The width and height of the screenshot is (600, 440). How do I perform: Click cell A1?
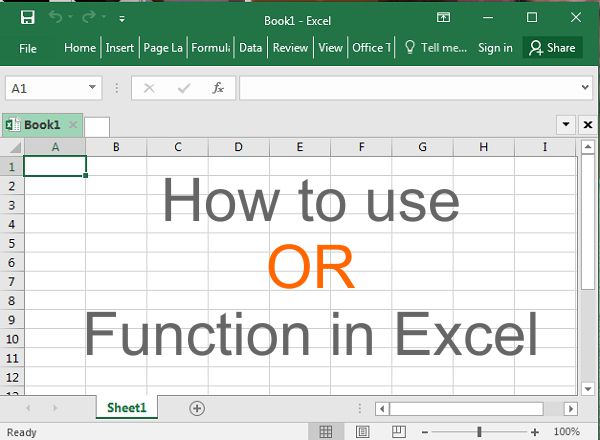[x=55, y=166]
